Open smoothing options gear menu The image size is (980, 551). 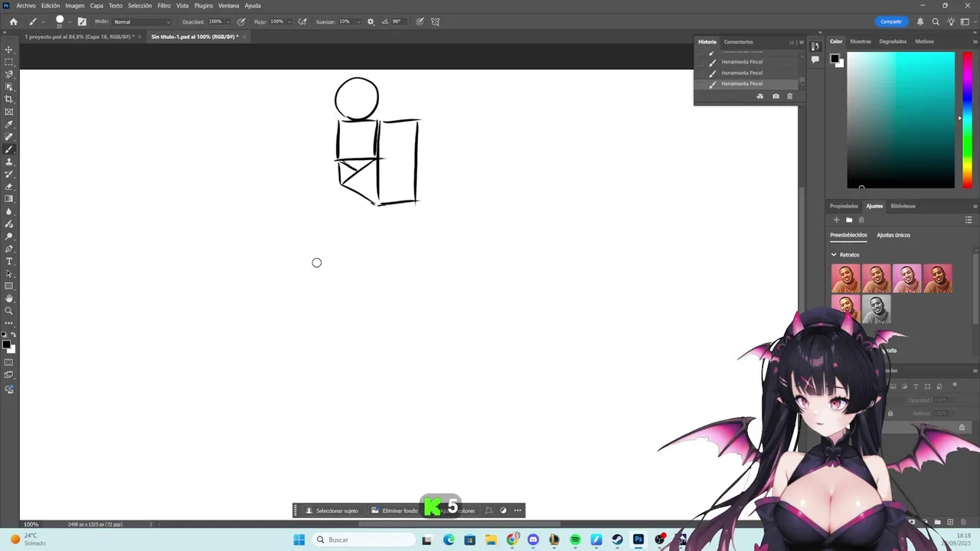point(371,21)
